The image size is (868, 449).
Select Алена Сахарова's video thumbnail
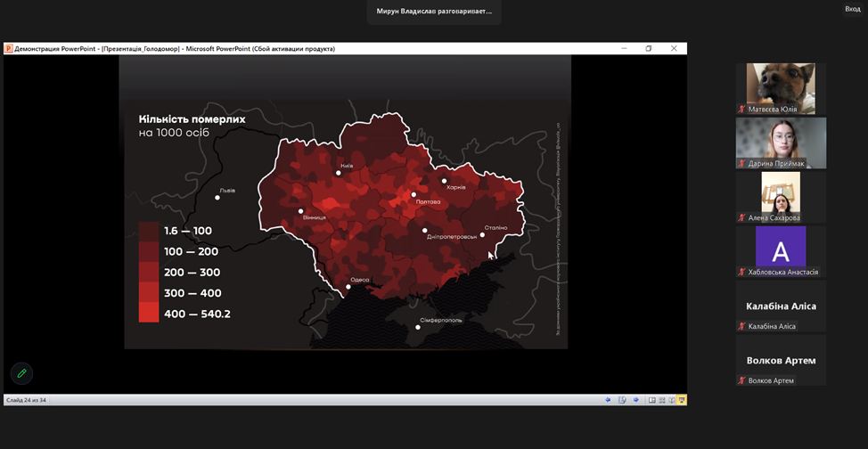(781, 192)
